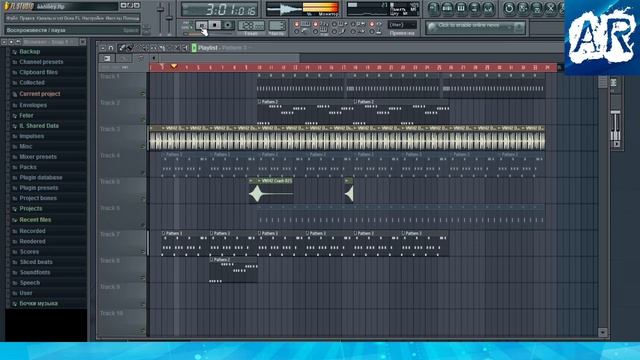The image size is (640, 360).
Task: Click the first button below playlist toolbar
Action: pyautogui.click(x=107, y=58)
